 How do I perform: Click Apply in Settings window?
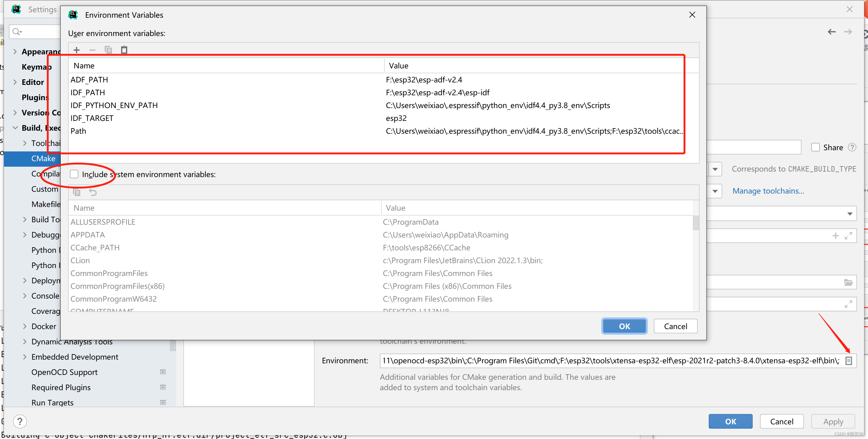[x=833, y=421]
